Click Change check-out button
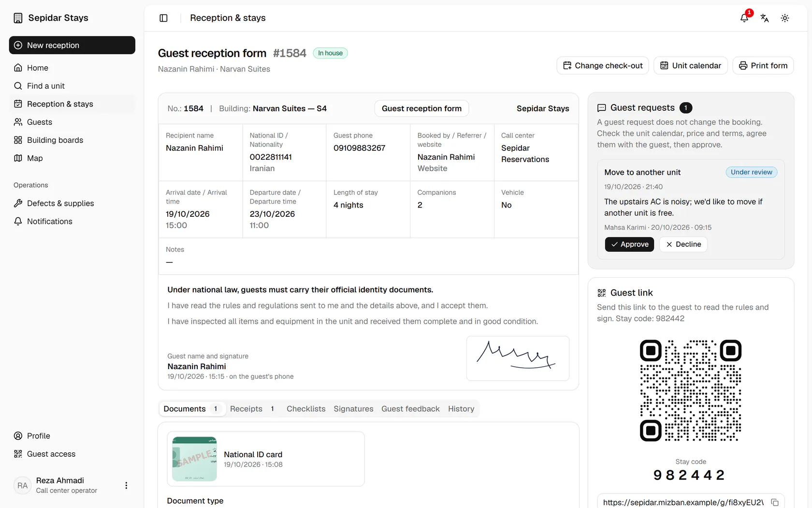This screenshot has height=508, width=812. point(603,65)
